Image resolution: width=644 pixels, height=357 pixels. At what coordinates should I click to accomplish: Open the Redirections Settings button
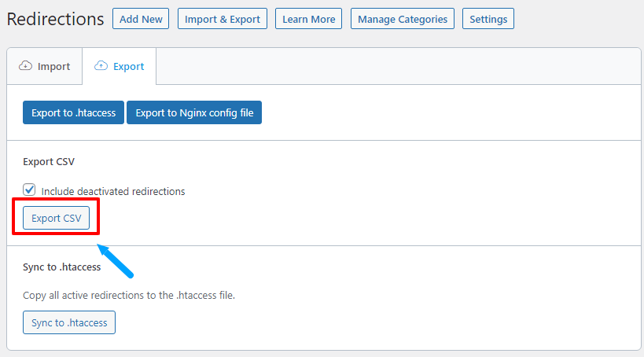coord(488,19)
